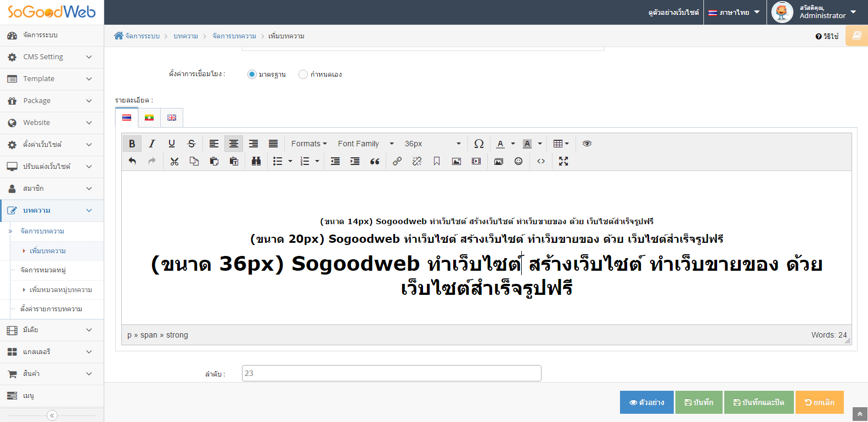Screen dimensions: 868x422
Task: Align text right
Action: point(253,144)
